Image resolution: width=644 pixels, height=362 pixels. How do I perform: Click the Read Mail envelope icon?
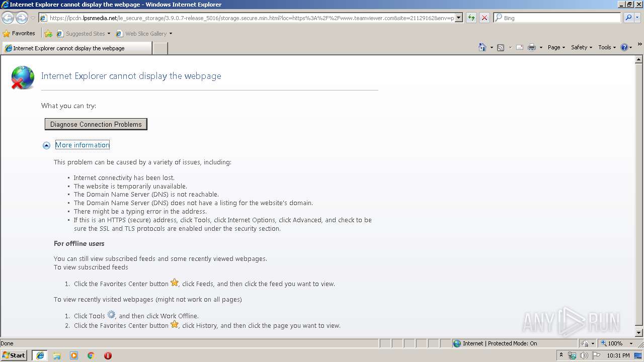pos(520,47)
